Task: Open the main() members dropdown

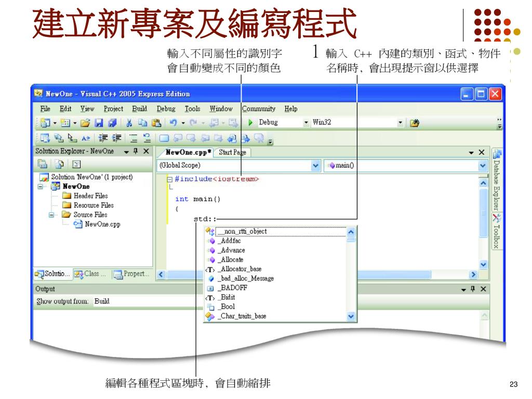Action: pos(483,166)
